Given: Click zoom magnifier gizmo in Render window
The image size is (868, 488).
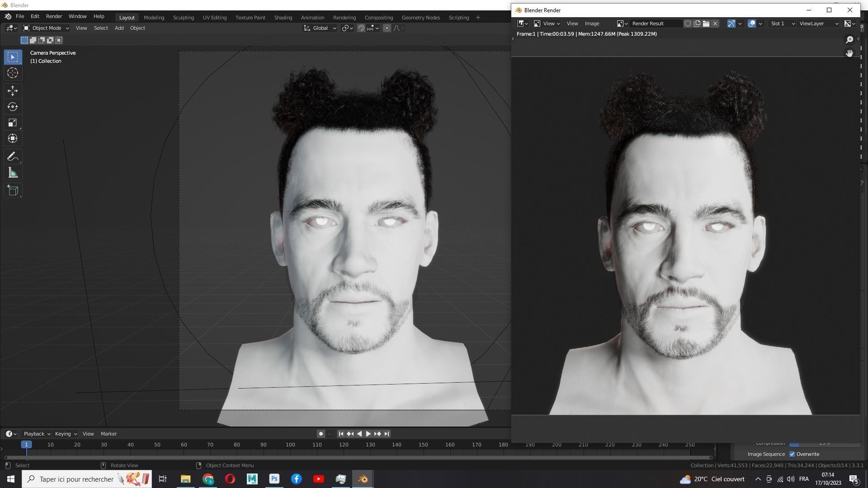Looking at the screenshot, I should 849,40.
